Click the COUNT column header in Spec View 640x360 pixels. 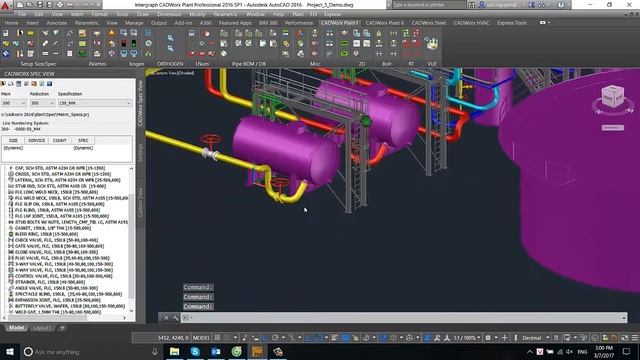coord(60,140)
